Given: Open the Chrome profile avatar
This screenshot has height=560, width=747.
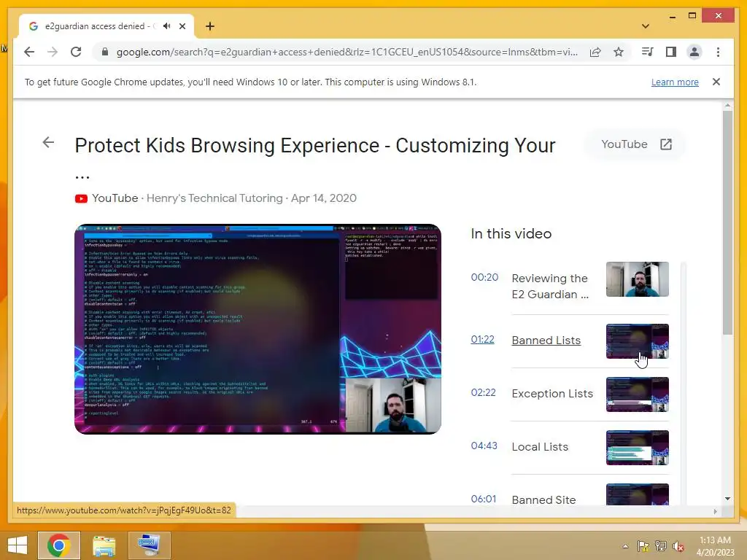Looking at the screenshot, I should pos(694,52).
